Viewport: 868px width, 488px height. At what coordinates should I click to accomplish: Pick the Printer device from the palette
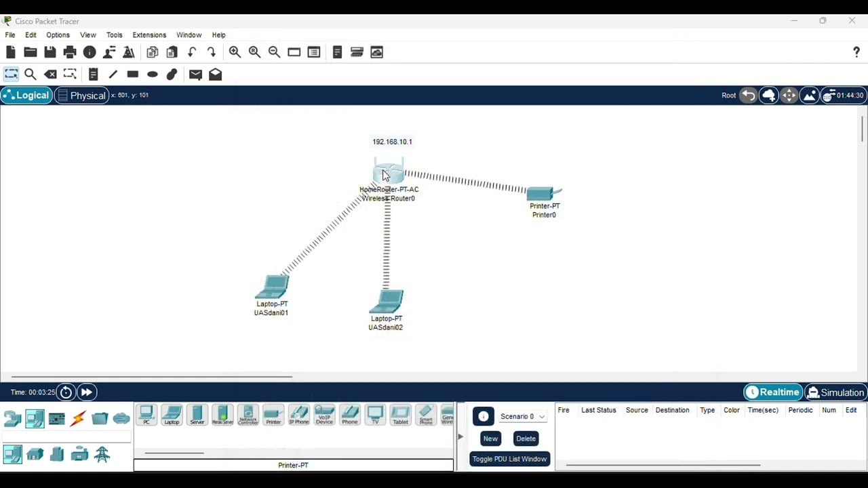point(273,415)
